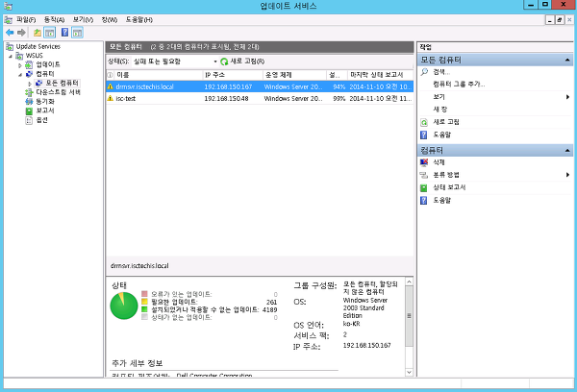Select the isc-test computer row
Screen dimensions: 577x392
[260, 99]
